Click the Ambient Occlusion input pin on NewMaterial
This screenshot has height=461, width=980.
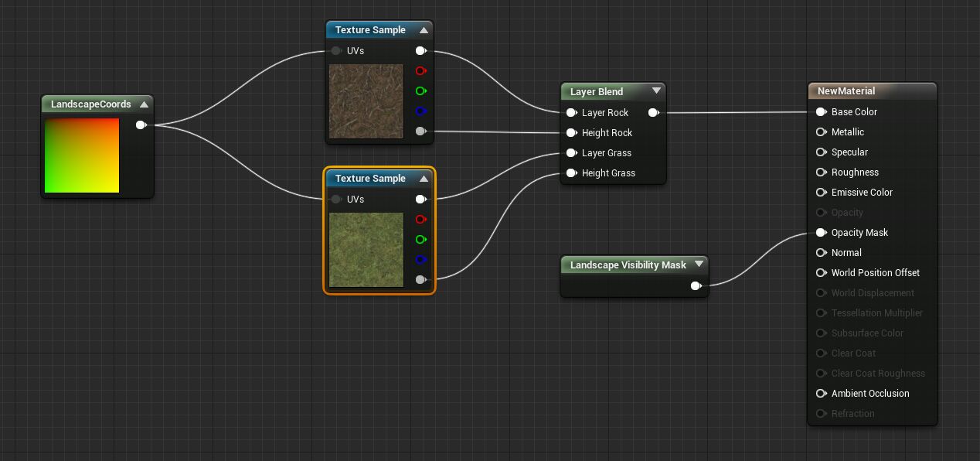click(821, 394)
